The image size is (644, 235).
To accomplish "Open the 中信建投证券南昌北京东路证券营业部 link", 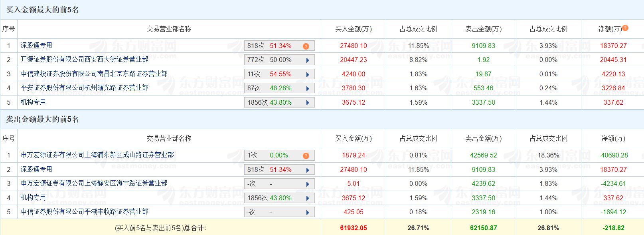I will [94, 74].
